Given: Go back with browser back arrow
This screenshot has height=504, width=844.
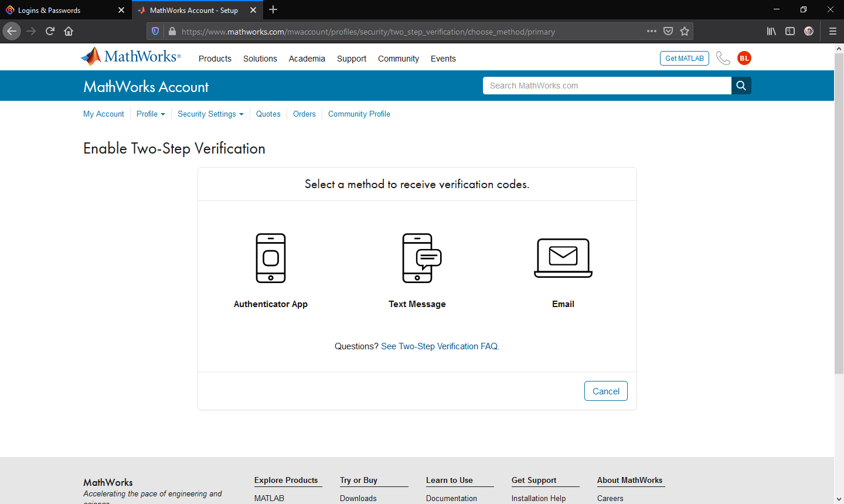Looking at the screenshot, I should coord(12,31).
